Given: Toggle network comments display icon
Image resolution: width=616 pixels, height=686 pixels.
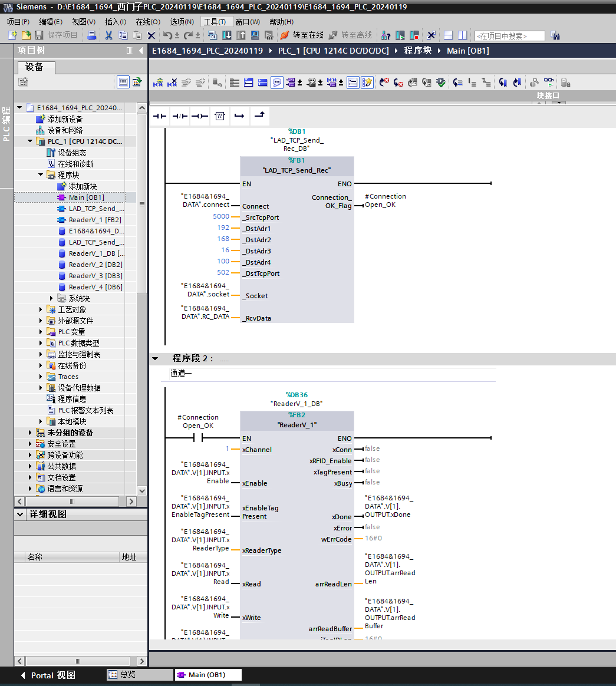Looking at the screenshot, I should (277, 83).
